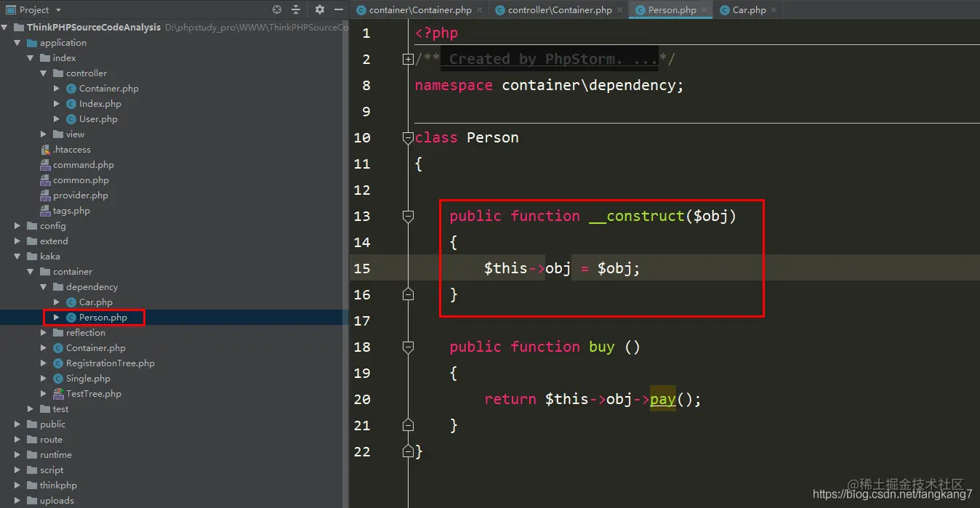Collapse the dependency folder arrow
The width and height of the screenshot is (980, 508).
tap(44, 287)
